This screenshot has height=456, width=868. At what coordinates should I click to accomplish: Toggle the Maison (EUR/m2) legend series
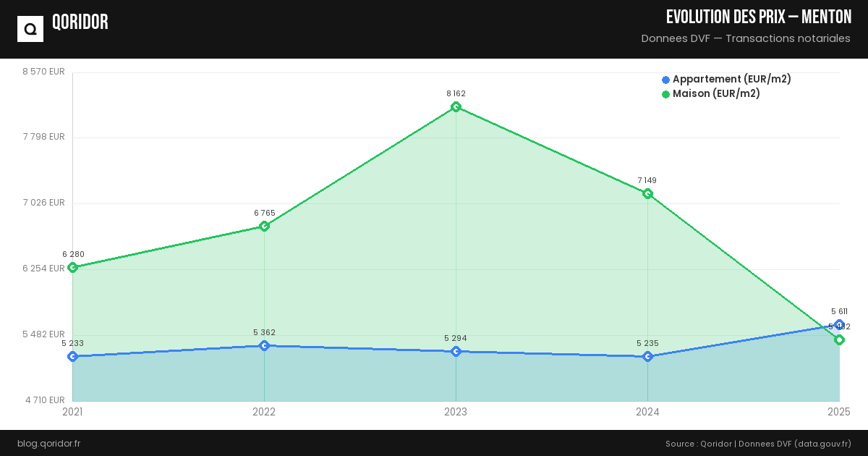(x=716, y=94)
